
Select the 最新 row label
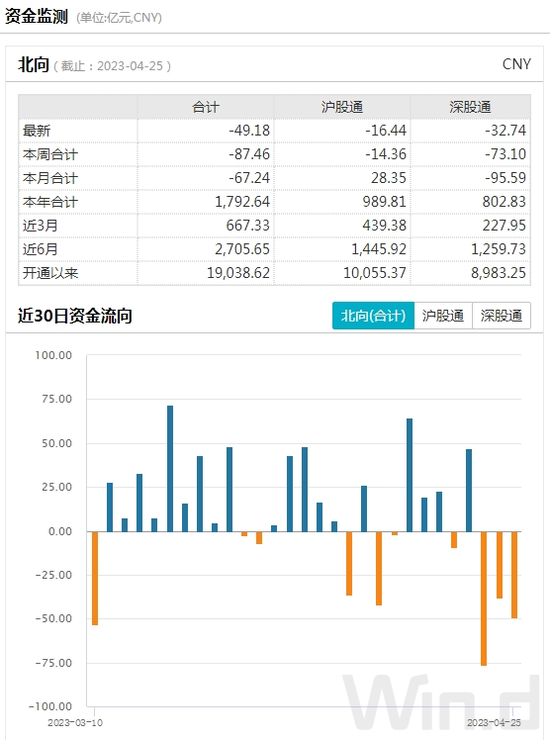[x=36, y=131]
